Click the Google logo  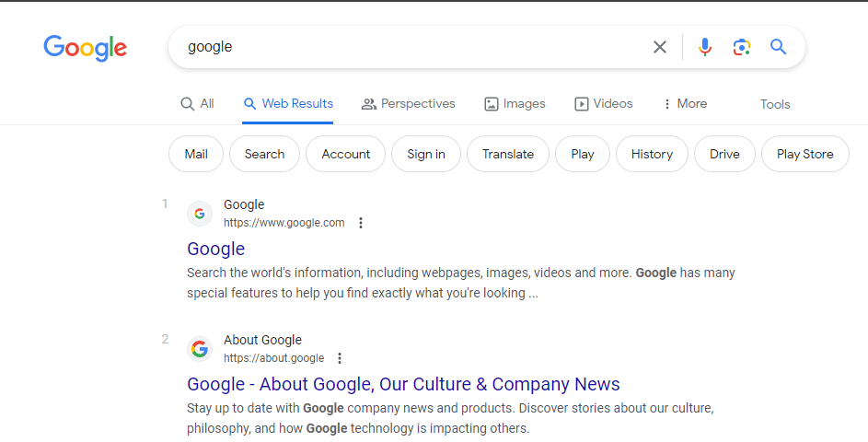point(86,48)
